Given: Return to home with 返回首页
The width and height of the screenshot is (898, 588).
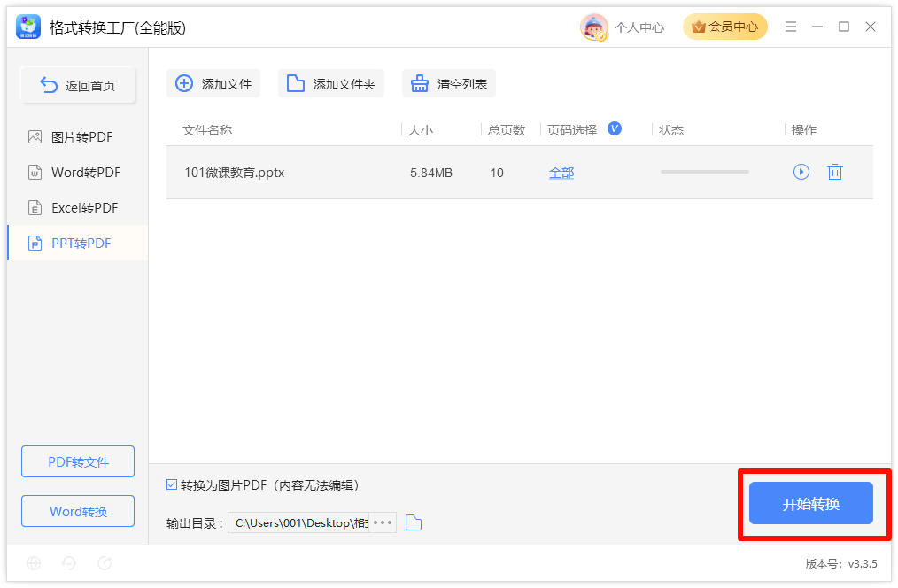Looking at the screenshot, I should pyautogui.click(x=78, y=85).
